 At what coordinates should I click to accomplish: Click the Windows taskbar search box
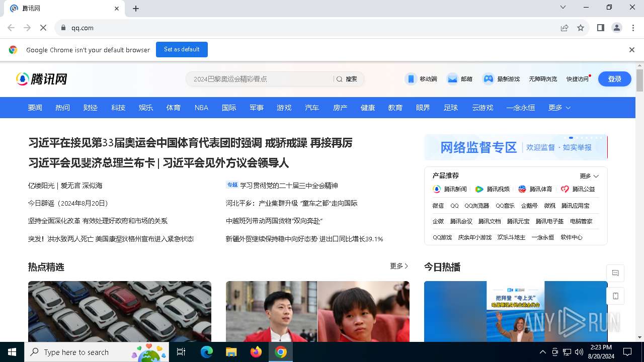[97, 352]
